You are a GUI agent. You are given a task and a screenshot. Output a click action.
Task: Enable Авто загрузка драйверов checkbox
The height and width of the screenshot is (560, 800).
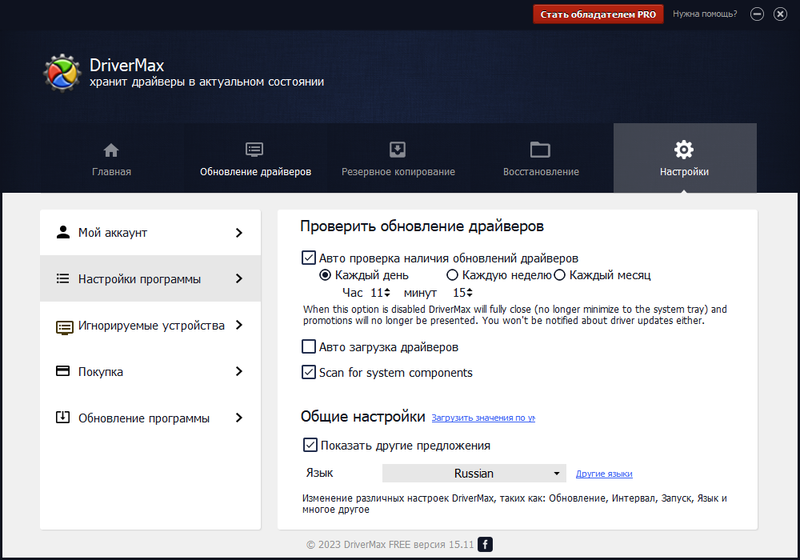(309, 347)
